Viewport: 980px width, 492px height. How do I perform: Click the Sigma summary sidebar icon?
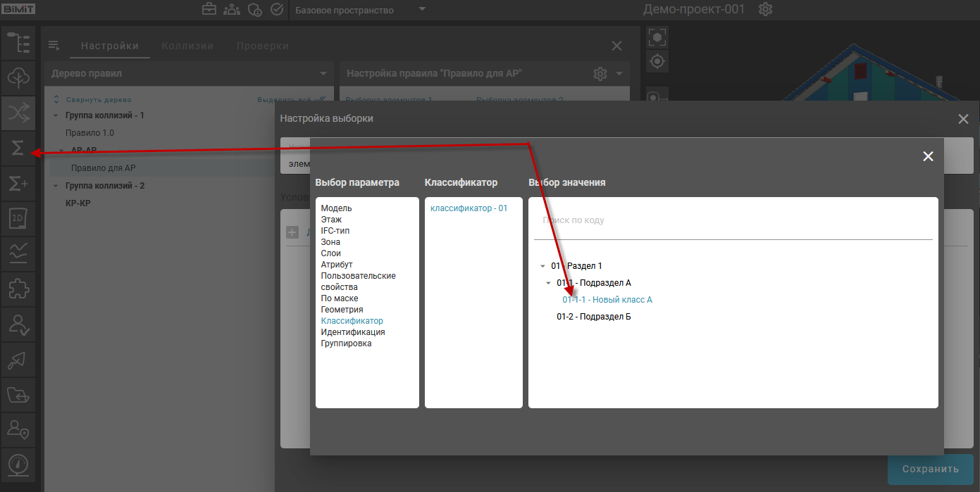(18, 148)
